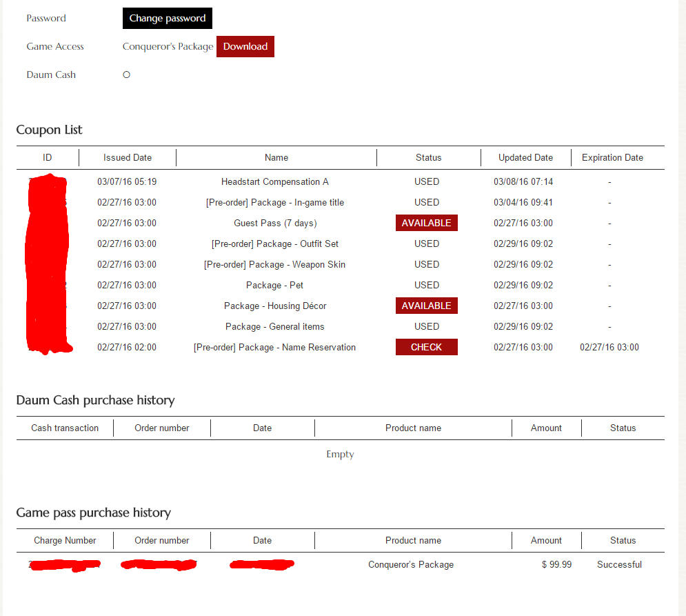
Task: Select updated date 03/04/16 09:41
Action: pyautogui.click(x=523, y=202)
